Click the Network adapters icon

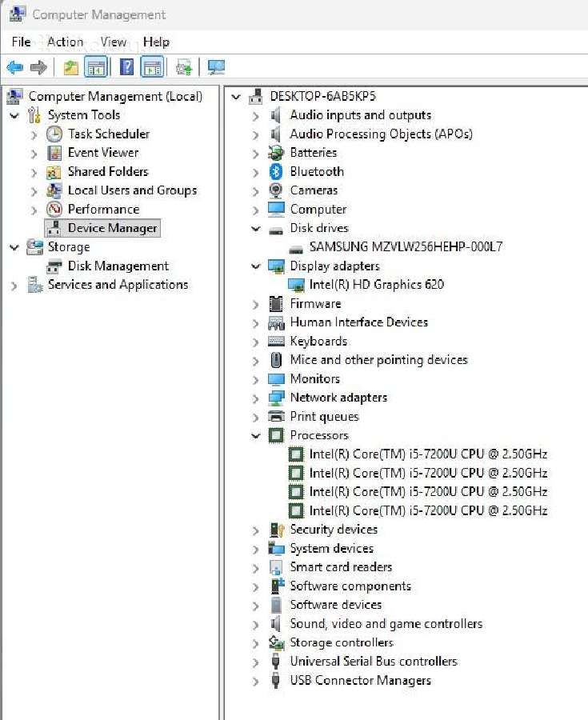point(276,398)
